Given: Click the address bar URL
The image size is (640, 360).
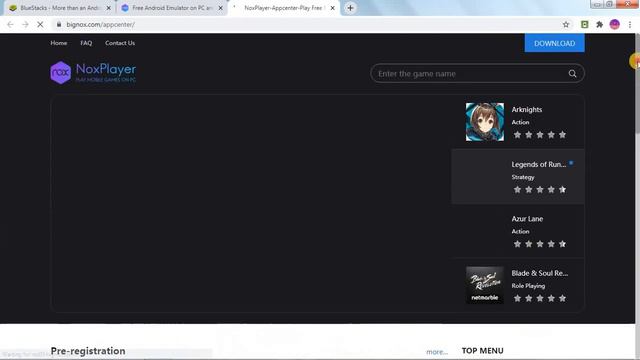Looking at the screenshot, I should coord(100,24).
